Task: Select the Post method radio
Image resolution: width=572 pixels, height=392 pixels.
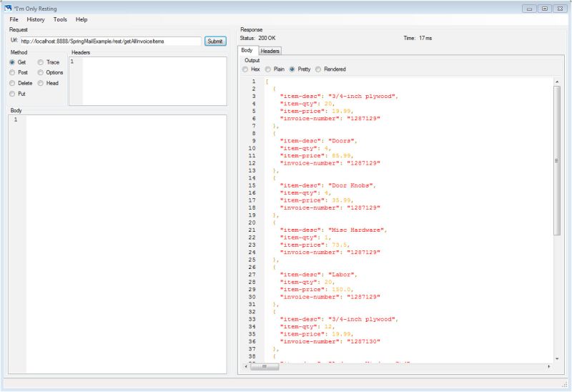Action: (x=19, y=73)
